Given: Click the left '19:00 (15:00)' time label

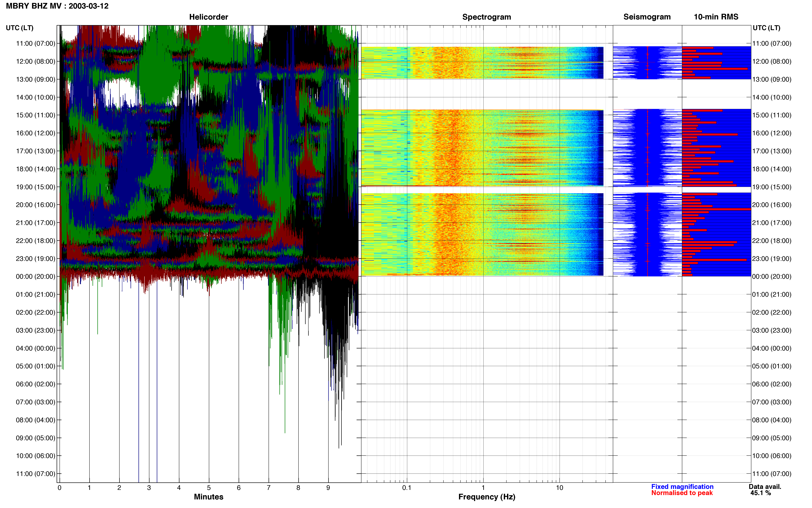Looking at the screenshot, I should 36,187.
